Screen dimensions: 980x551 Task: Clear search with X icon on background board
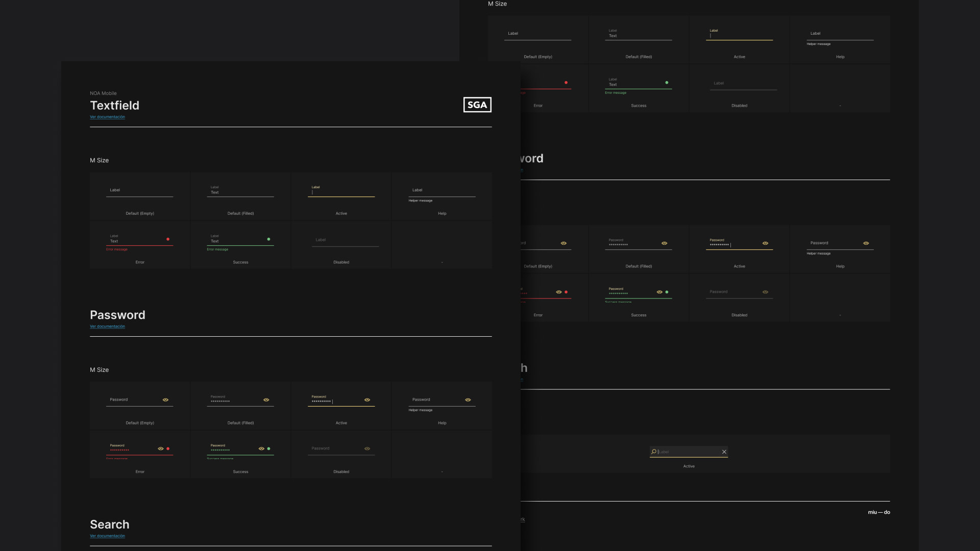pyautogui.click(x=724, y=452)
